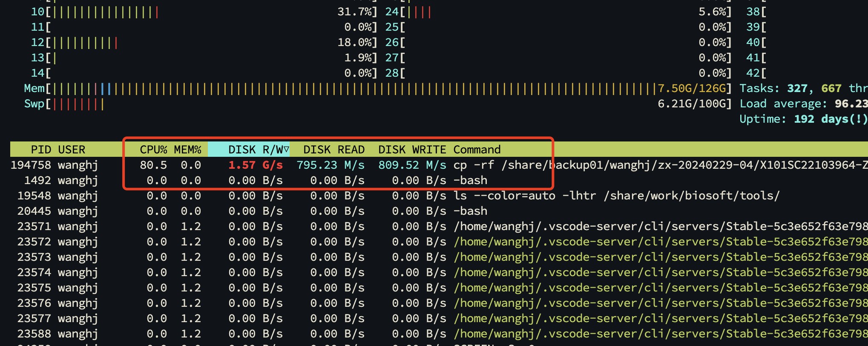
Task: Sort processes by the CPU% column header
Action: (153, 150)
